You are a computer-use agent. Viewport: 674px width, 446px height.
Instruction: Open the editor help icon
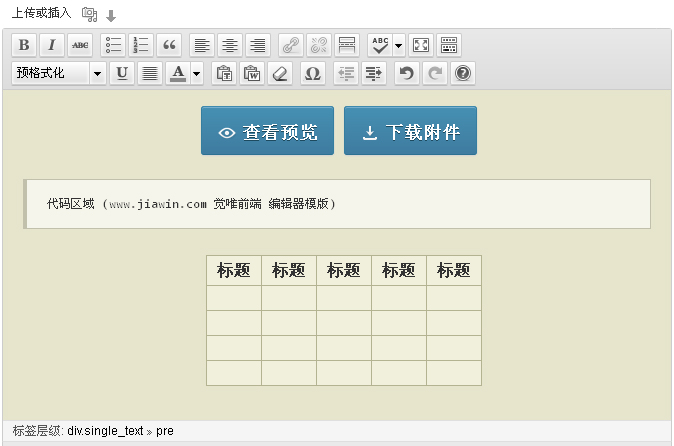coord(462,73)
